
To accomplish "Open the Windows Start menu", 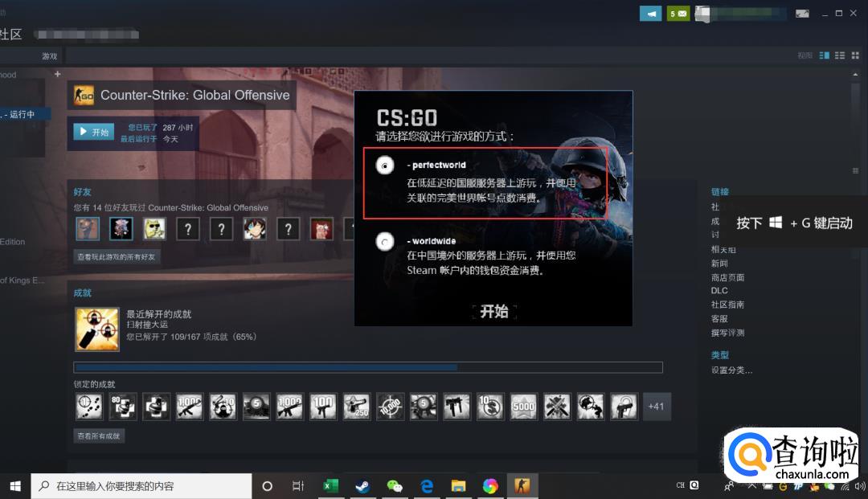I will click(x=15, y=486).
